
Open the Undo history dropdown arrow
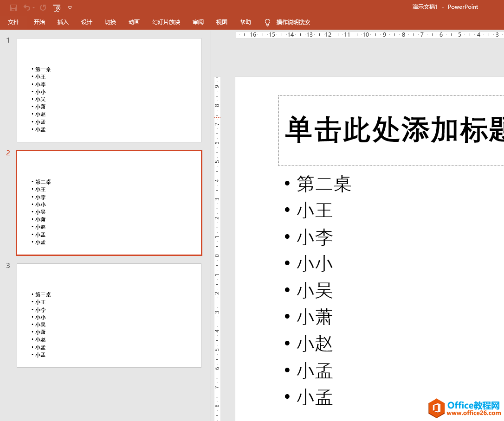tap(34, 7)
